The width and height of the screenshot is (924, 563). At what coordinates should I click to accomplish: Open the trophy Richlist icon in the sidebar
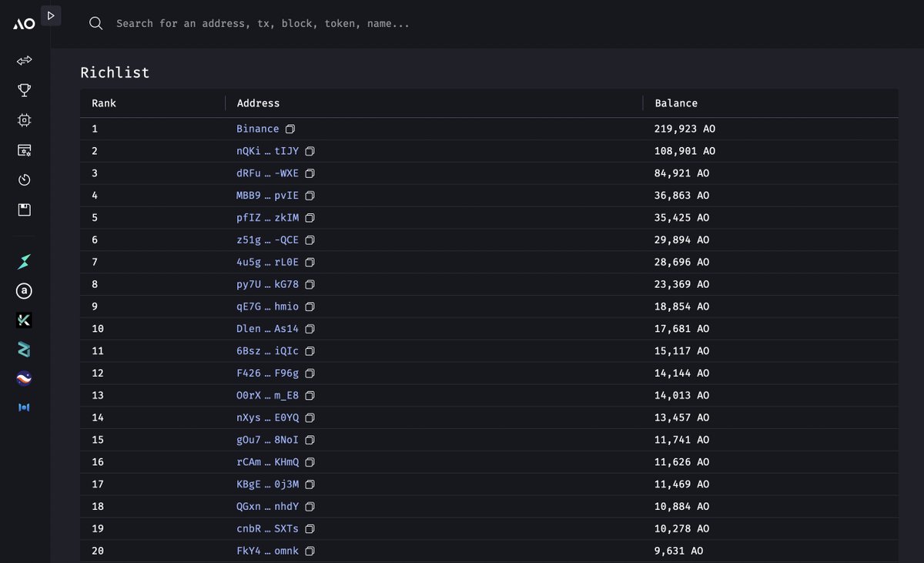25,90
